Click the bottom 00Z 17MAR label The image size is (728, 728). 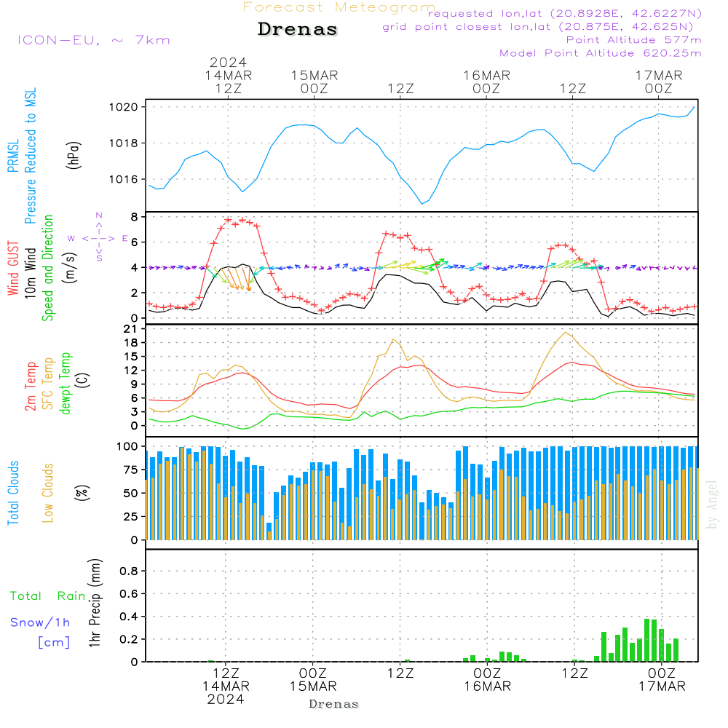[x=662, y=680]
